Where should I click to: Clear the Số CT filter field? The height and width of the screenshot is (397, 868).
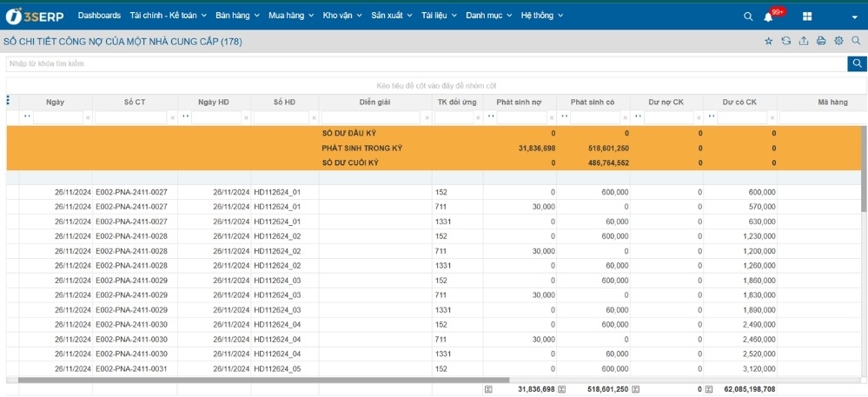coord(172,118)
